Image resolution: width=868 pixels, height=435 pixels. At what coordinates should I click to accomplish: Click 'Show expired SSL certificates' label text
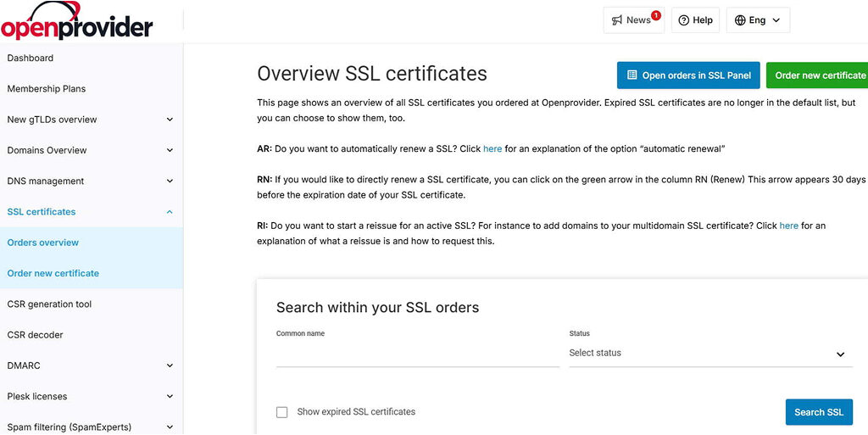[x=356, y=412]
